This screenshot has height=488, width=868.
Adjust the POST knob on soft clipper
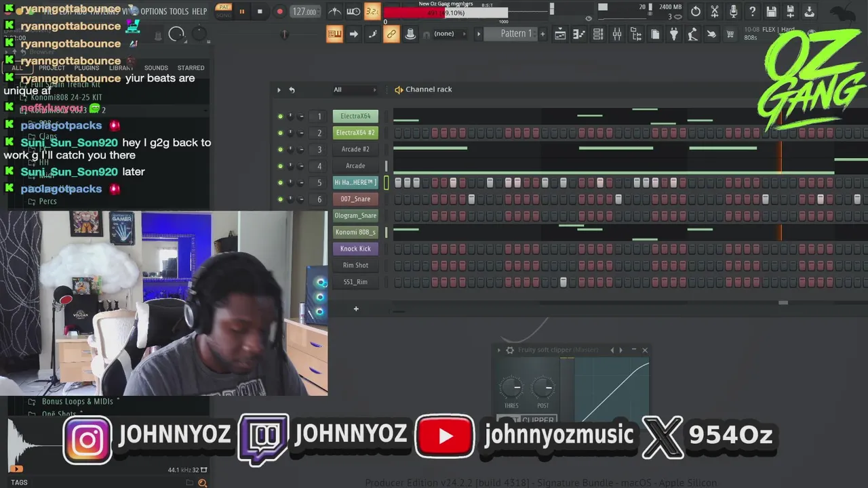click(543, 388)
